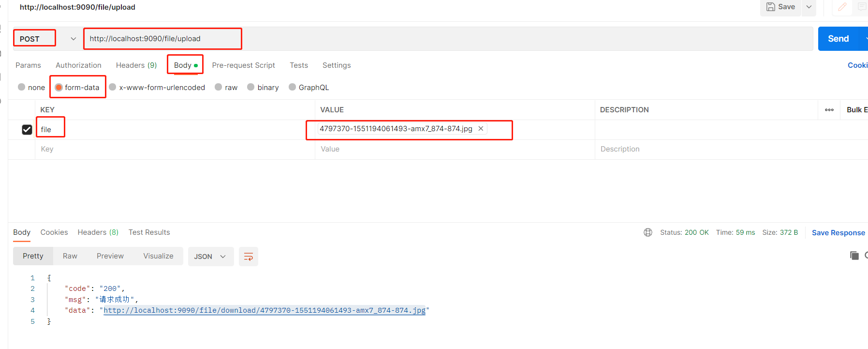Click the Bulk Edit link
The height and width of the screenshot is (349, 868).
(x=857, y=110)
